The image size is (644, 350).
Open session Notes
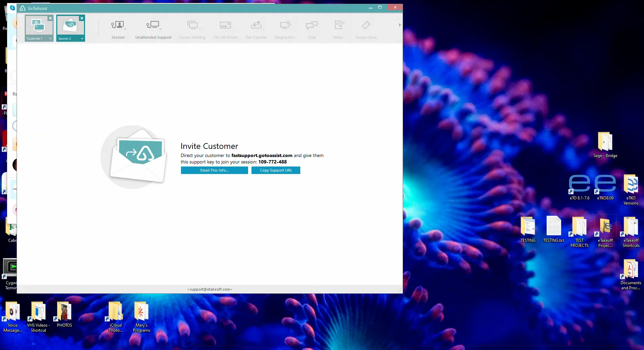point(338,29)
